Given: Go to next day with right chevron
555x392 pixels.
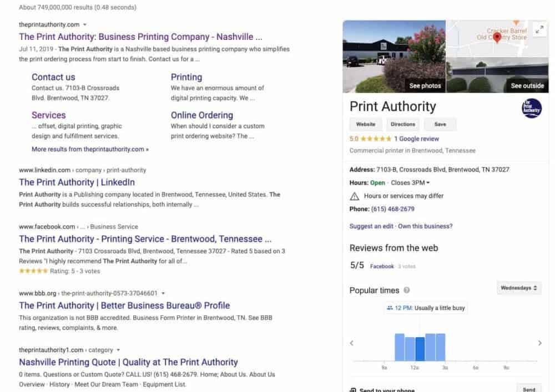Looking at the screenshot, I should tap(539, 343).
